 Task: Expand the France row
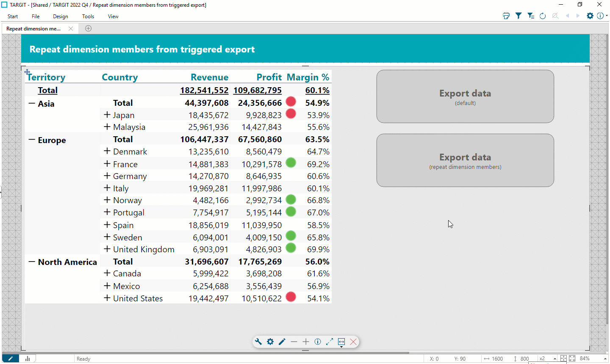pyautogui.click(x=107, y=163)
